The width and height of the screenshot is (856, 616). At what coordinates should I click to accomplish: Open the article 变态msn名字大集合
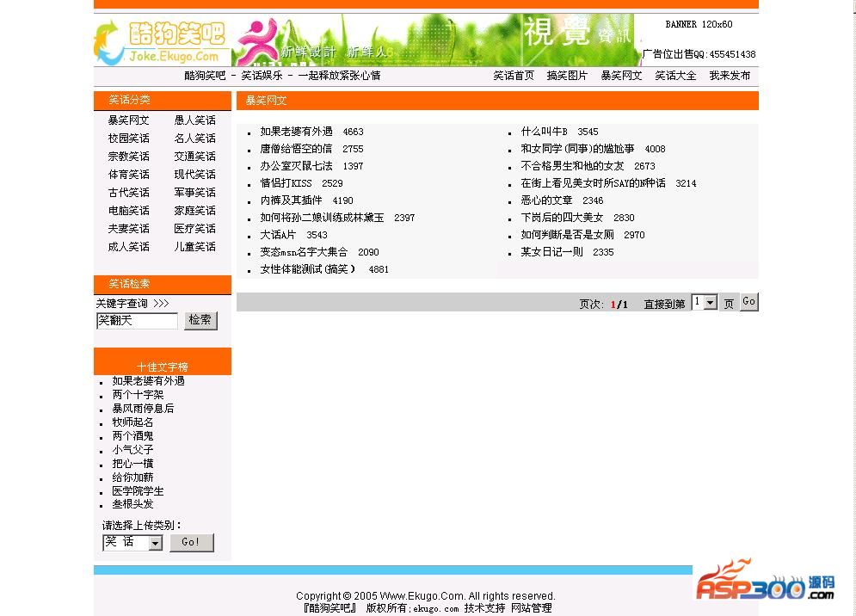(x=304, y=252)
